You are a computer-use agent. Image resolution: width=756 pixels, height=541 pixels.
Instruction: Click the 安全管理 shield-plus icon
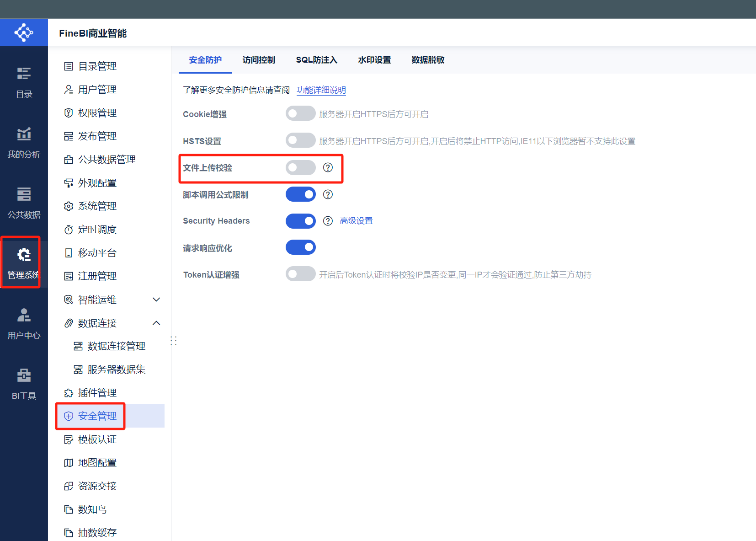[x=69, y=416]
